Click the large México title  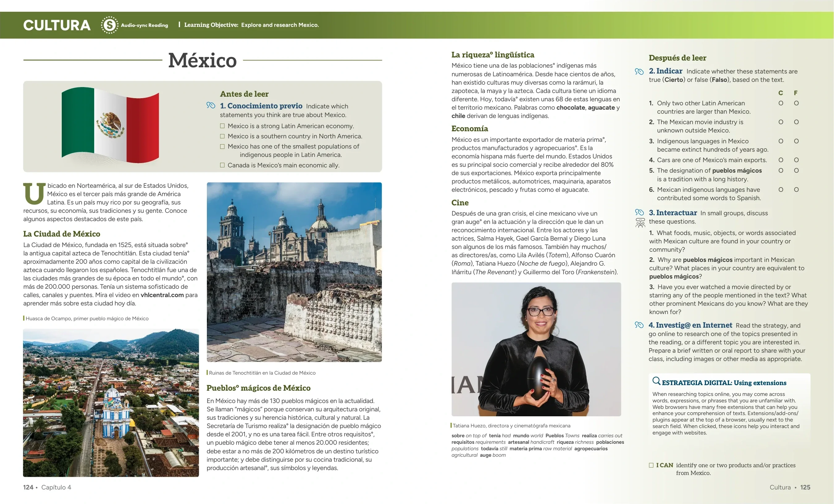point(203,60)
